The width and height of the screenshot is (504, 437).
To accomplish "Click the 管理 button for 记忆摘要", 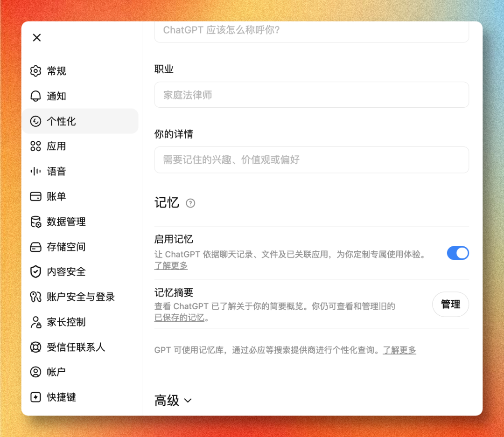I will point(450,304).
